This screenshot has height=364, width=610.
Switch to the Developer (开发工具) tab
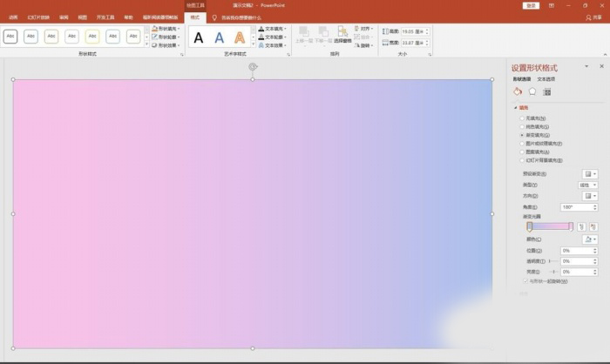pyautogui.click(x=105, y=17)
